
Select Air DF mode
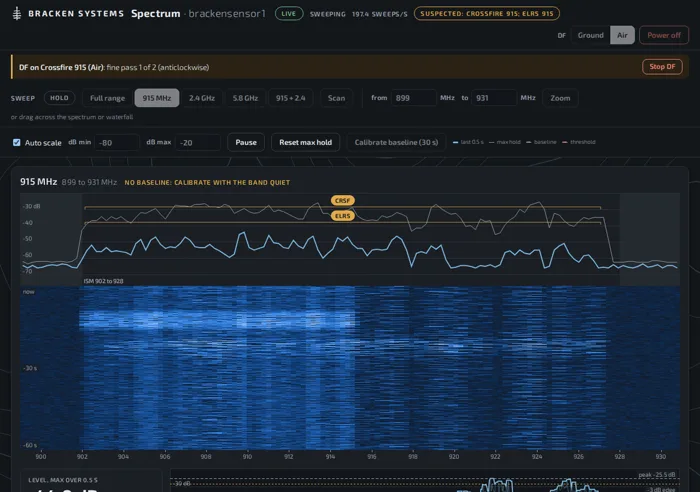(622, 35)
